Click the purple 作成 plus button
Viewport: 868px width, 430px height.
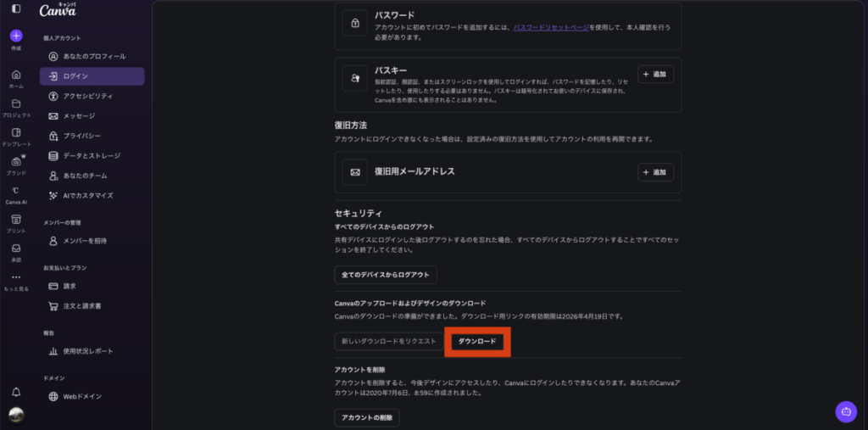(16, 36)
